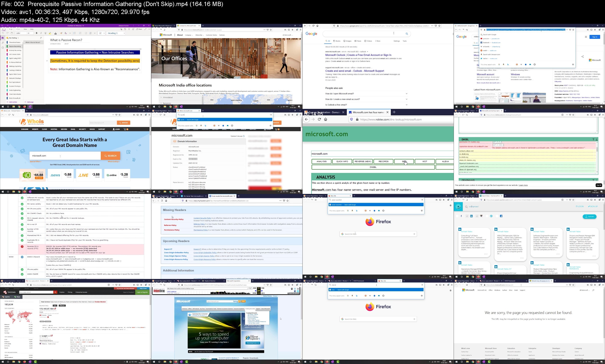Click DNSBL section jump-to-top arrow icon
This screenshot has width=605, height=364.
[593, 139]
